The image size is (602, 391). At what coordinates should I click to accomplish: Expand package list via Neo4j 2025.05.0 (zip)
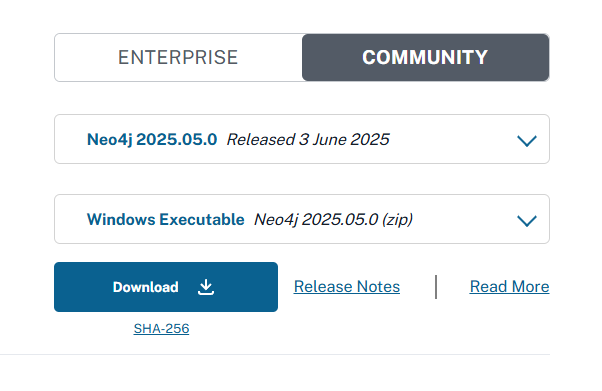coord(333,220)
